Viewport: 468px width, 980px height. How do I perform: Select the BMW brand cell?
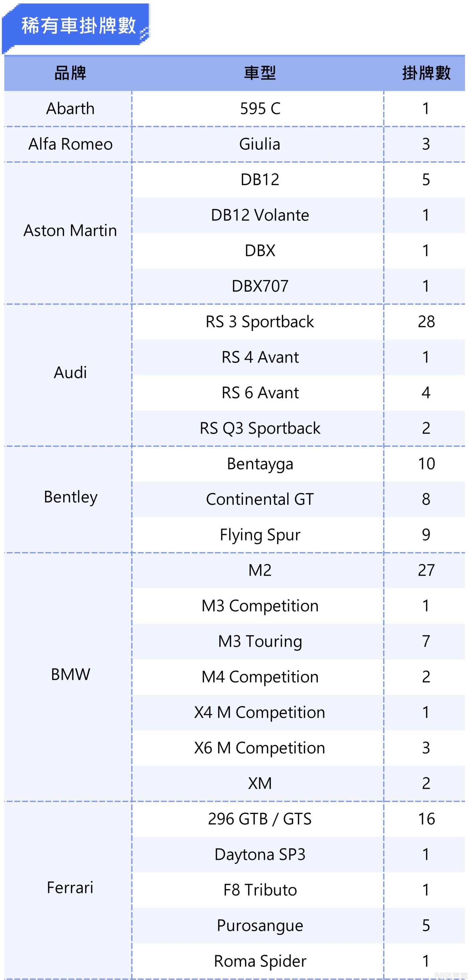click(70, 674)
